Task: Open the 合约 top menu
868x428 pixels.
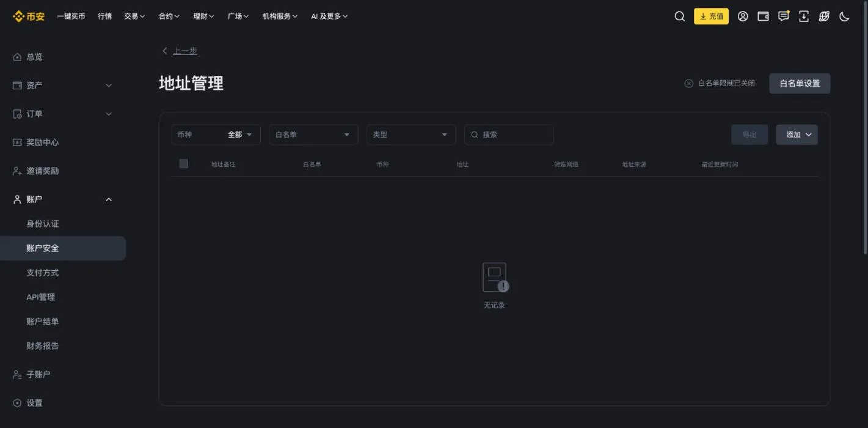Action: [169, 17]
